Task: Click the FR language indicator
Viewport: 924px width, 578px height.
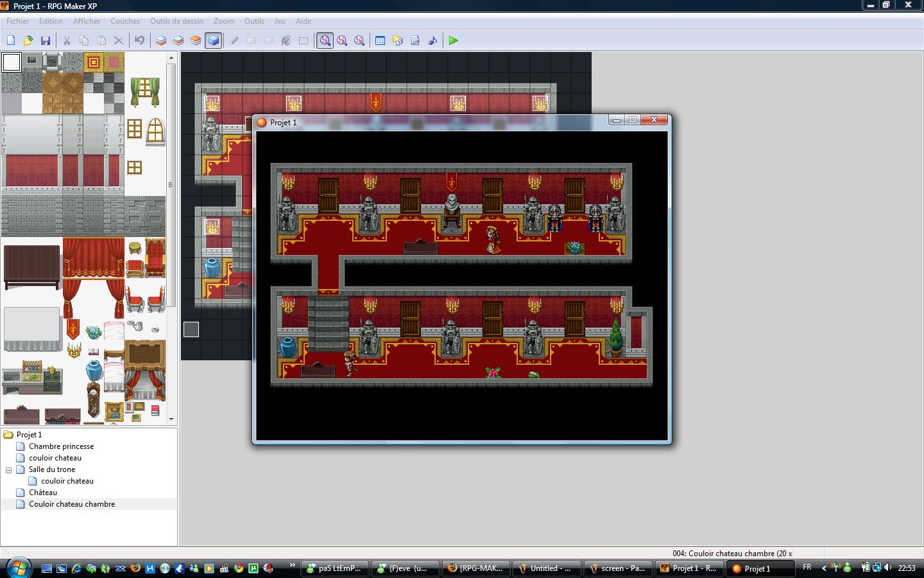Action: 807,567
